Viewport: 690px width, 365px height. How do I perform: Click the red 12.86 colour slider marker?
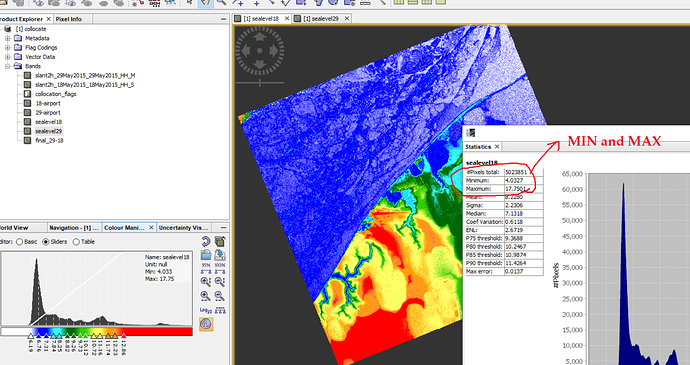tap(124, 336)
